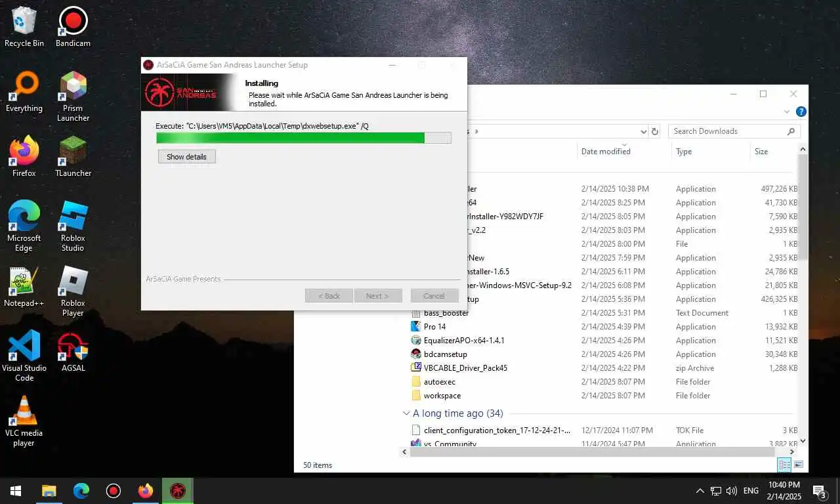
Task: Open the Recycle Bin desktop icon
Action: [24, 27]
